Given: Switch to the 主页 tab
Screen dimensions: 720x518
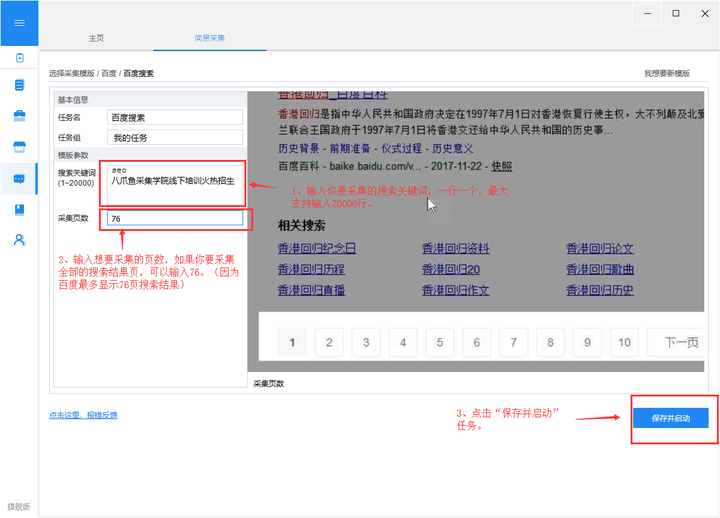Looking at the screenshot, I should 96,38.
